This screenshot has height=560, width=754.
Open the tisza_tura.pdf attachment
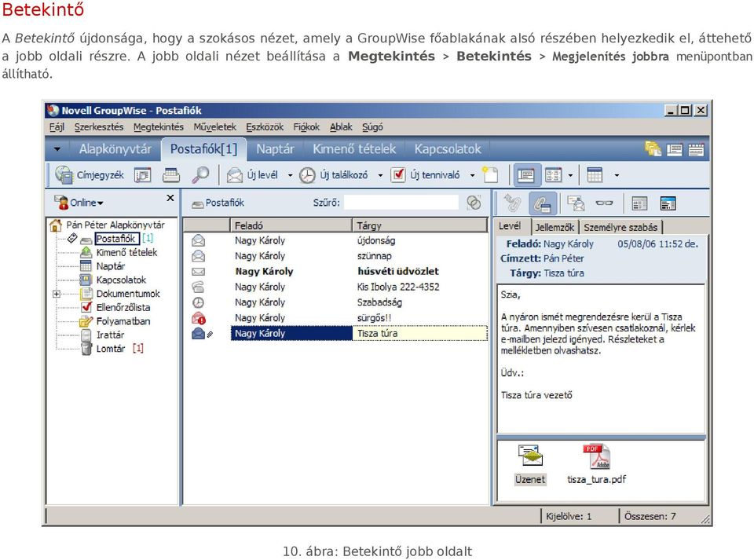(x=596, y=464)
